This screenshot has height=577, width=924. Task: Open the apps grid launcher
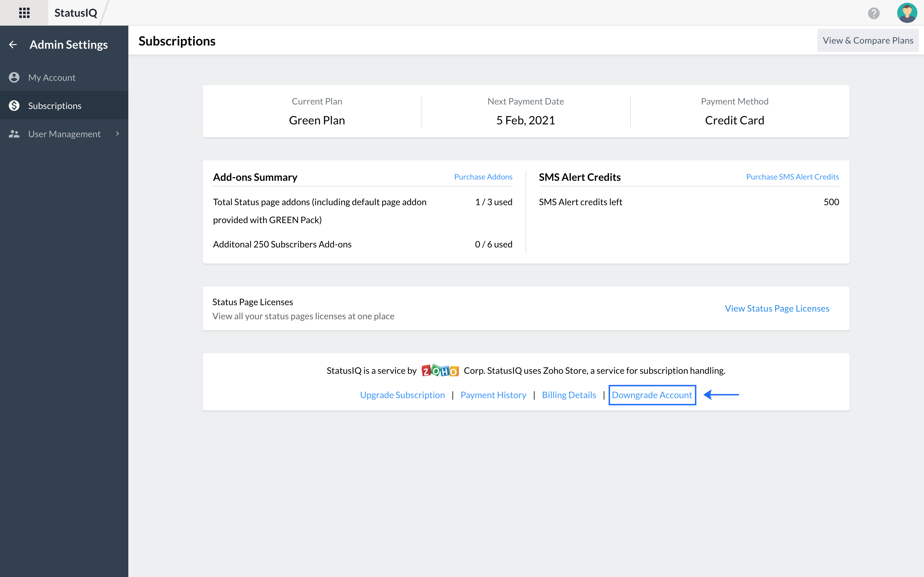pos(24,13)
